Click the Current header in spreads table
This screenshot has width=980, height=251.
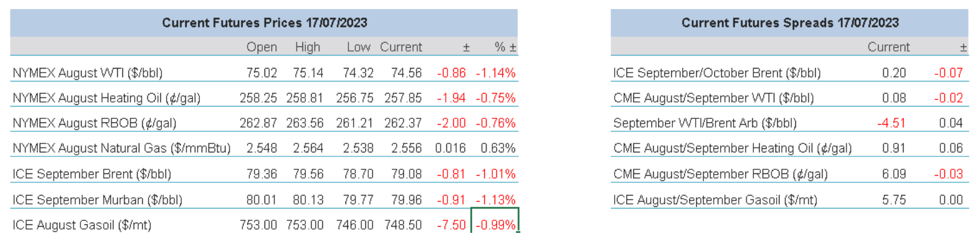888,47
